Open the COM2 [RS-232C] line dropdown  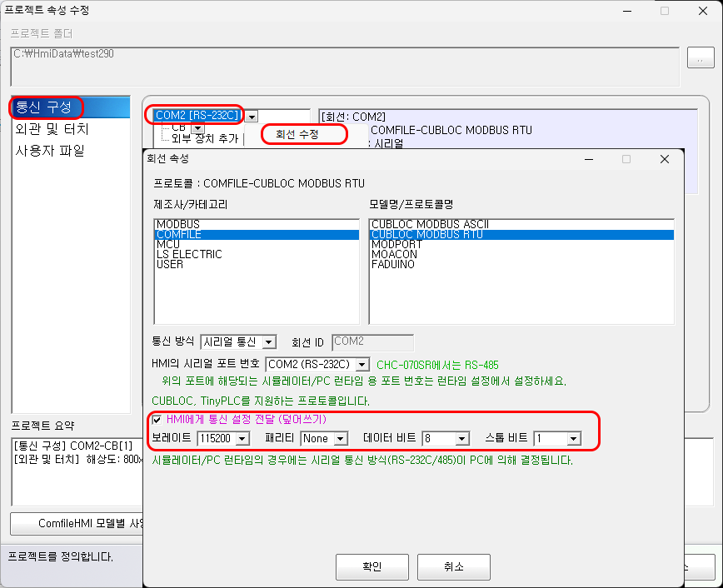[252, 116]
